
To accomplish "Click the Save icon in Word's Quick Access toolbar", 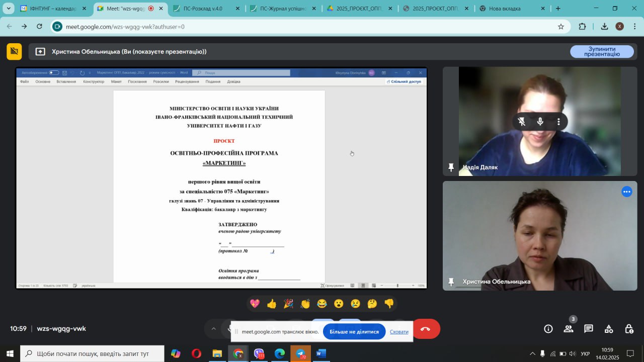I will (x=64, y=72).
